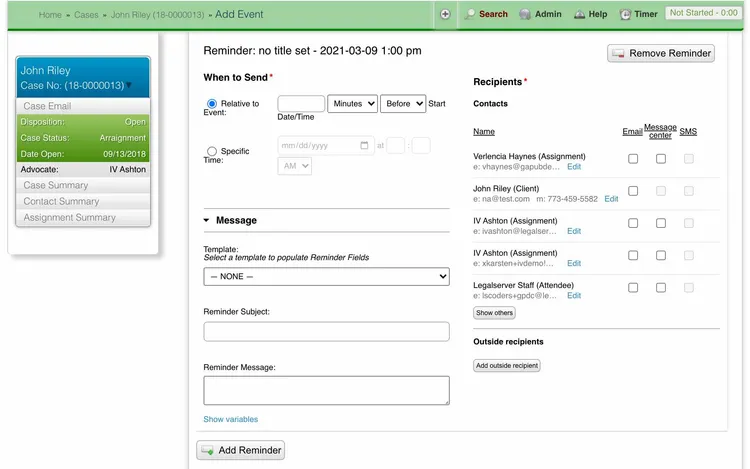Click the Reminder Message text area
The width and height of the screenshot is (750, 469).
click(326, 390)
